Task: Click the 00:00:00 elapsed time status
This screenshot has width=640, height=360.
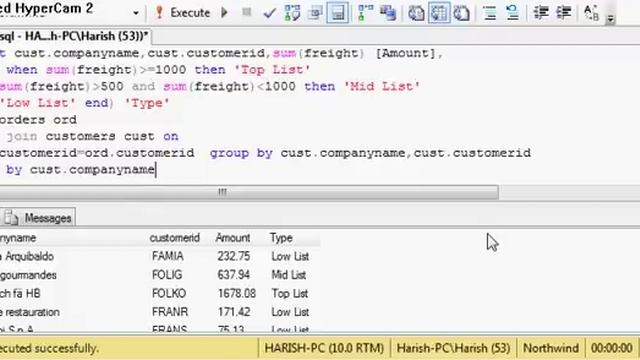Action: [x=611, y=348]
